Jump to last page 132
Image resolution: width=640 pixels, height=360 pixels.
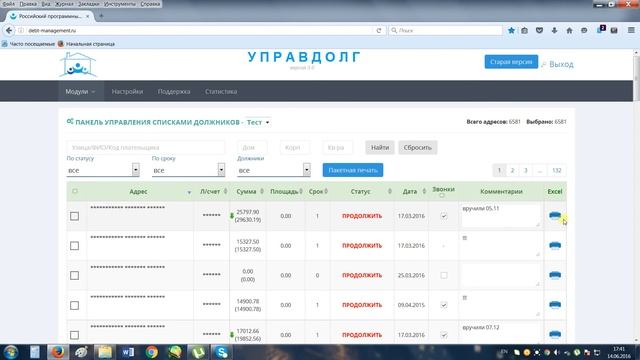(557, 170)
